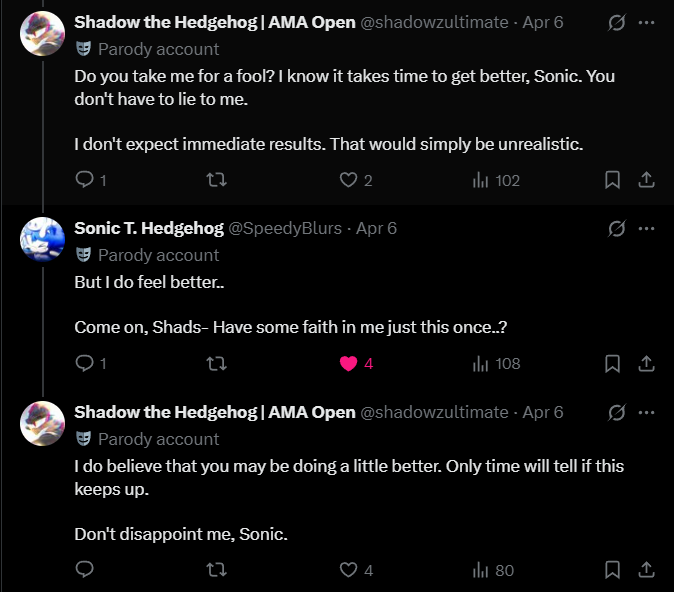
Task: Bookmark Shadow's "Don't disappoint me" tweet
Action: tap(612, 570)
